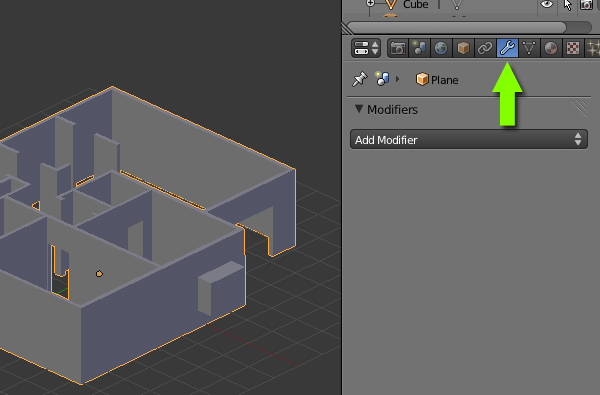Viewport: 600px width, 395px height.
Task: Click the Plane object name
Action: [444, 80]
